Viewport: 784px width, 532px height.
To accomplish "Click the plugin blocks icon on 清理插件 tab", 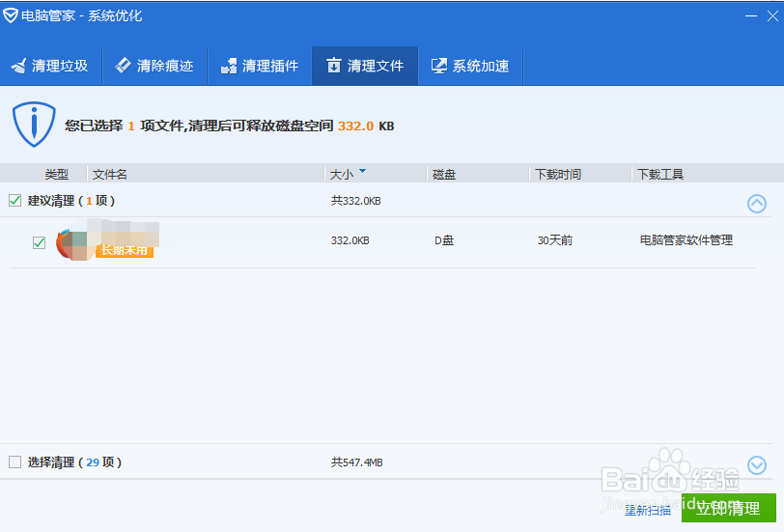I will 229,66.
